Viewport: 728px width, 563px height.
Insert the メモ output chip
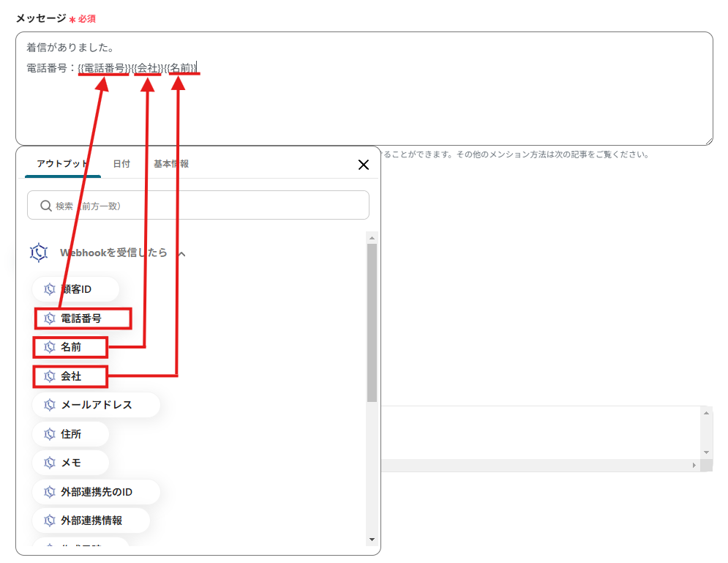pyautogui.click(x=70, y=463)
